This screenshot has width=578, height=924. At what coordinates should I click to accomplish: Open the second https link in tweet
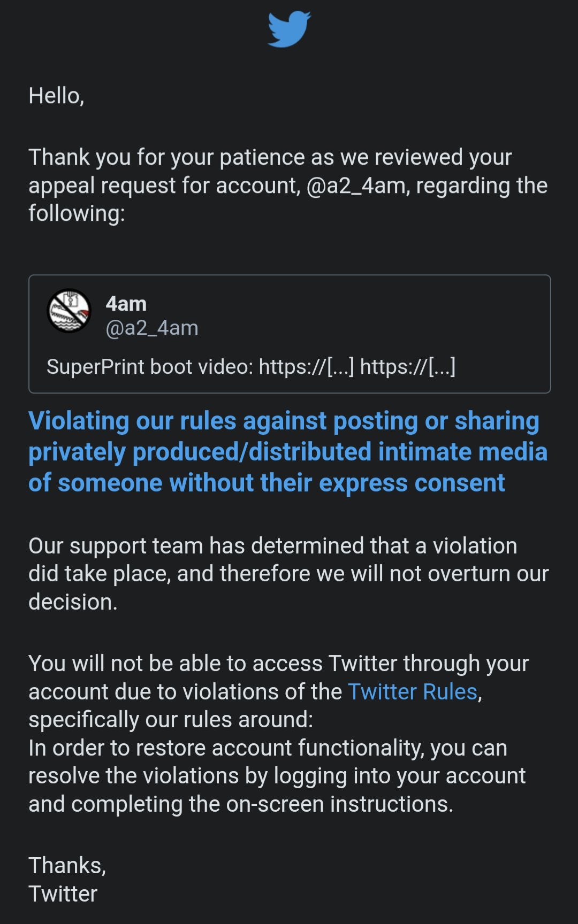point(407,367)
